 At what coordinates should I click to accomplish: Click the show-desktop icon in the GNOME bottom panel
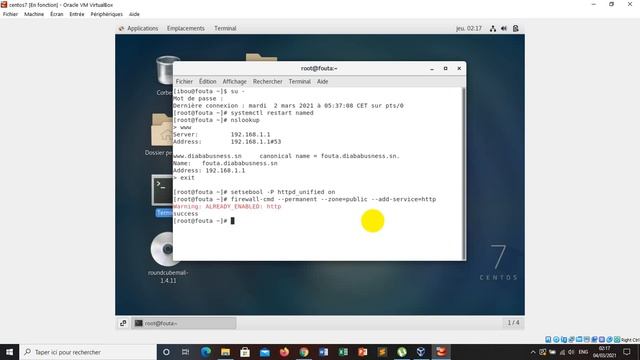123,323
